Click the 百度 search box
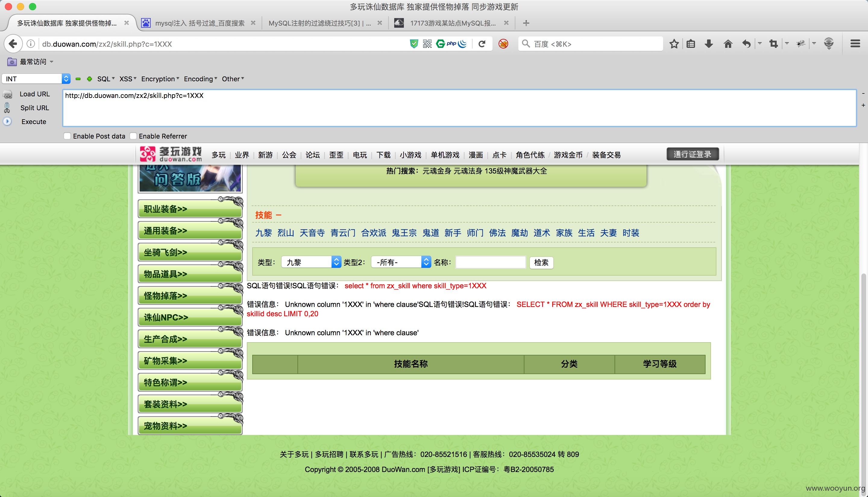 [590, 44]
